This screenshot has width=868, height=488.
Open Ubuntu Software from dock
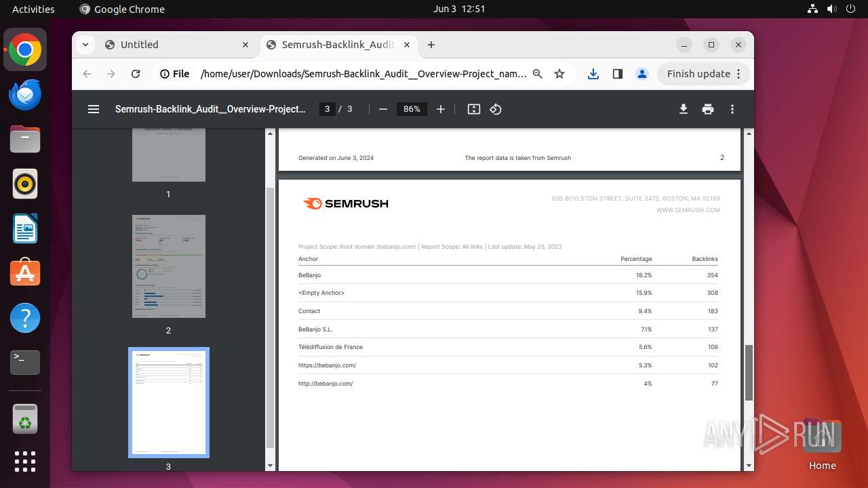tap(25, 273)
